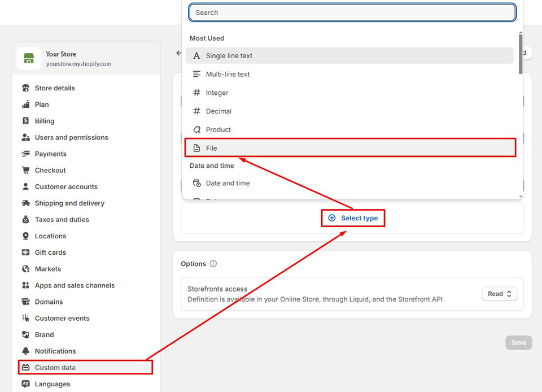
Task: Click the back arrow icon
Action: pyautogui.click(x=179, y=53)
